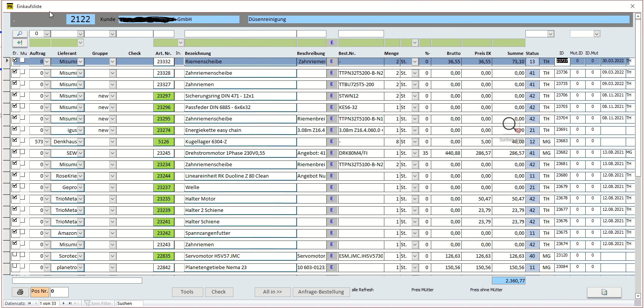Click alle Refresh link
This screenshot has height=308, width=644.
(x=363, y=290)
